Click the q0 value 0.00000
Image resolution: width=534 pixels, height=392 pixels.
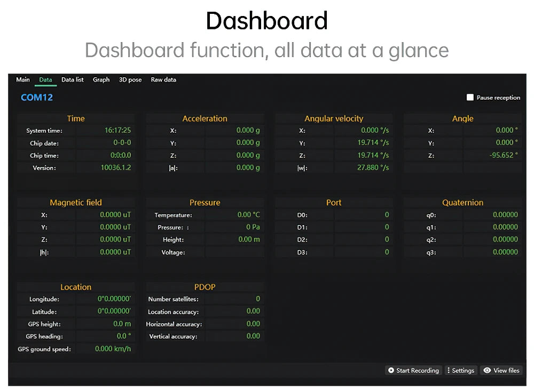505,215
